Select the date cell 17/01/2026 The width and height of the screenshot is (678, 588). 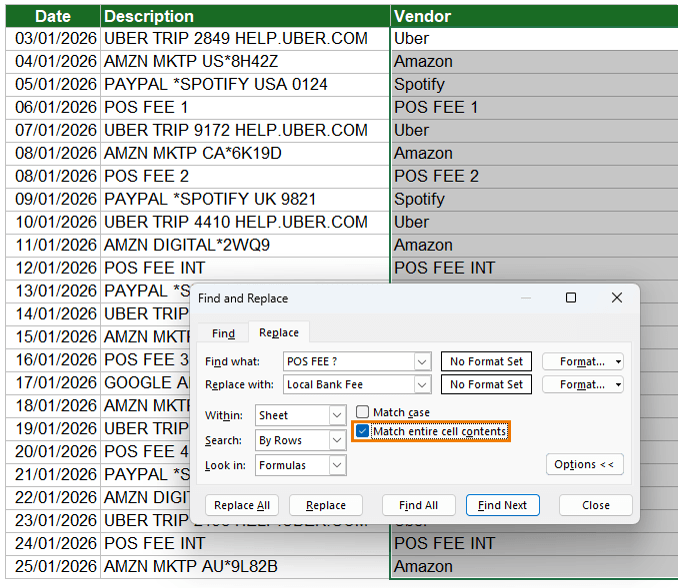click(x=53, y=383)
